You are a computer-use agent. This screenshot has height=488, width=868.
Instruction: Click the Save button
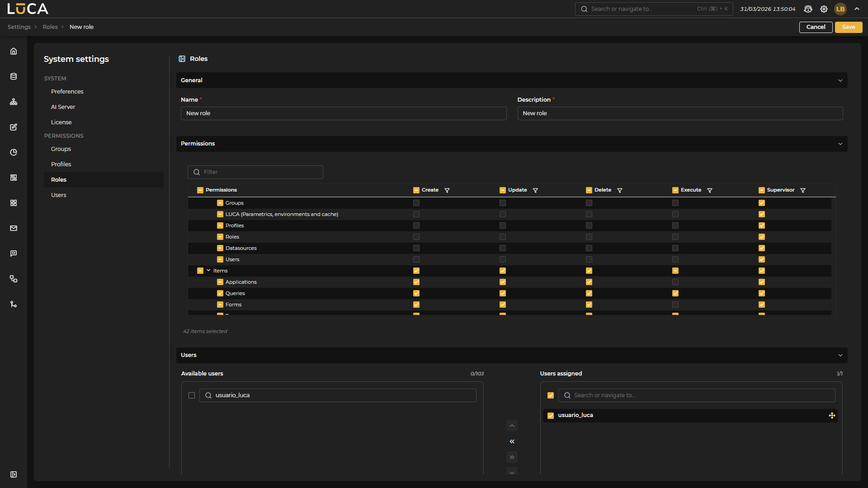point(848,27)
